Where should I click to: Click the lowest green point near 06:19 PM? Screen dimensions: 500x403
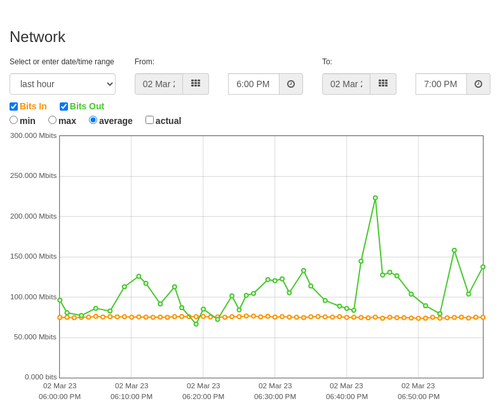[196, 324]
